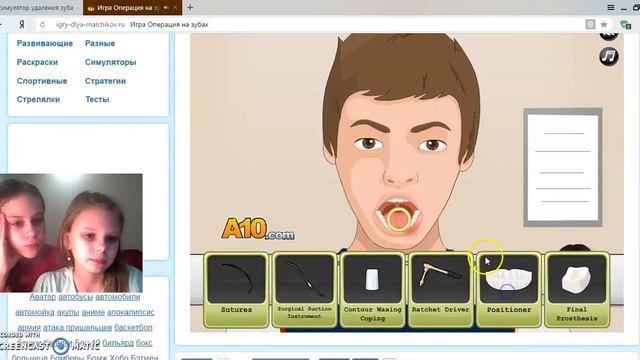
Task: Switch to the Игра Операция на зубах tab
Action: point(133,8)
